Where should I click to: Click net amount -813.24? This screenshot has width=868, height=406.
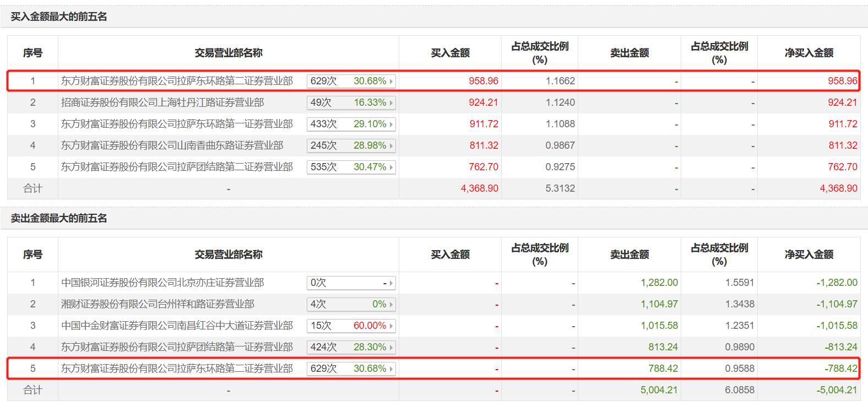(841, 347)
